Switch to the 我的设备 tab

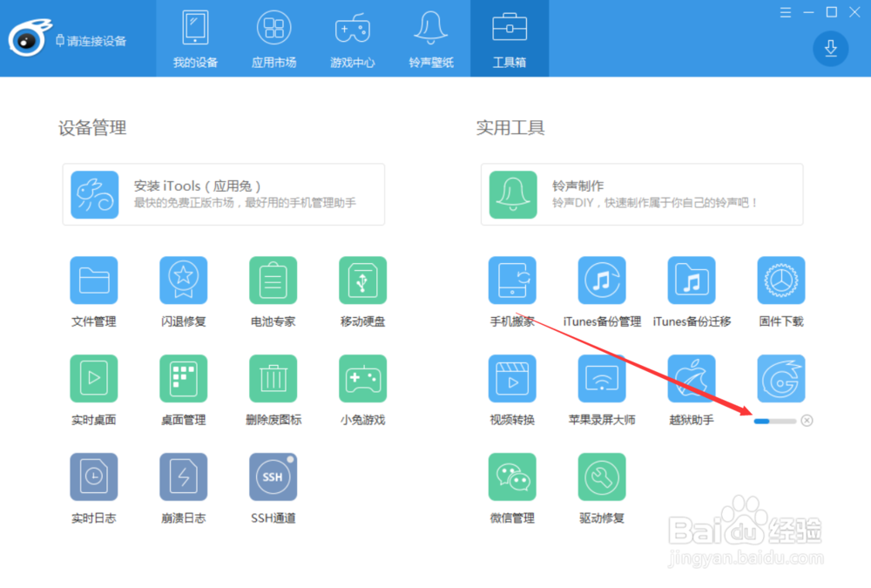(195, 38)
